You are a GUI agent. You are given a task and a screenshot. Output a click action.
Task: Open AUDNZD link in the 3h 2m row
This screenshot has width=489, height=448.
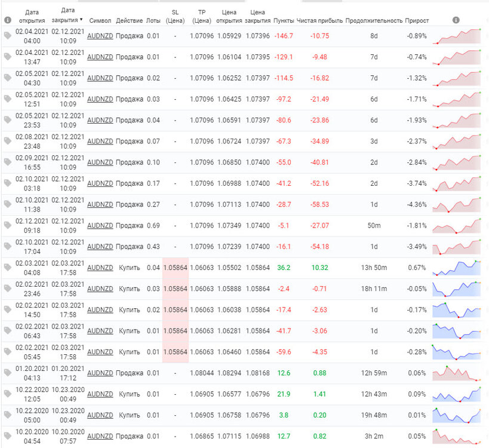100,436
